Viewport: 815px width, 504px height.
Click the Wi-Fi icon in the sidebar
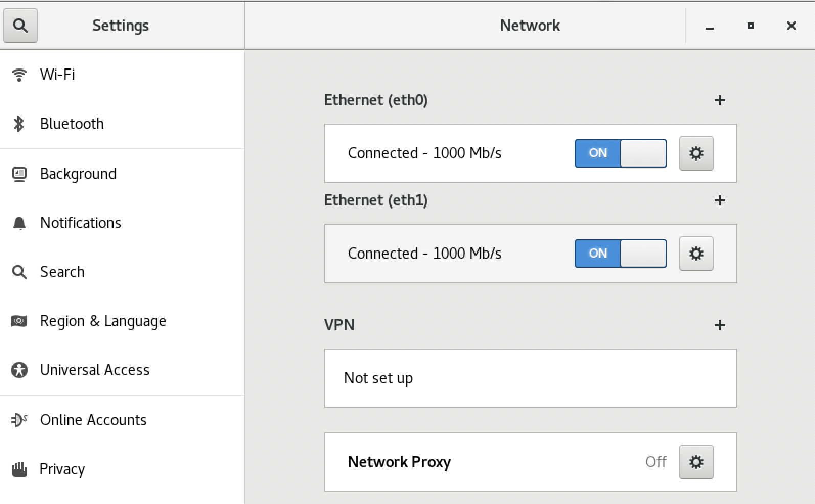tap(19, 75)
